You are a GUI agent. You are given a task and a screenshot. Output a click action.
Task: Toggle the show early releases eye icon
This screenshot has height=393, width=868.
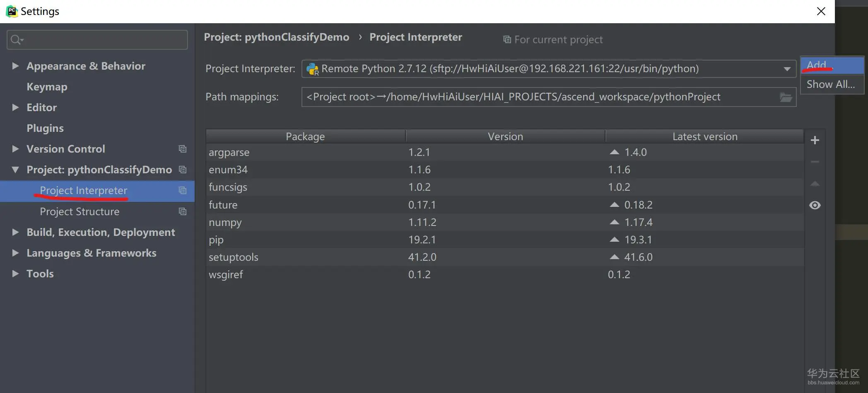tap(815, 205)
